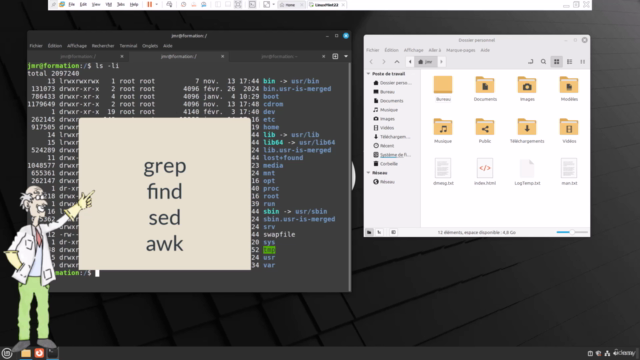Select Vidéos in the sidebar
Viewport: 640px width, 360px height.
(384, 128)
